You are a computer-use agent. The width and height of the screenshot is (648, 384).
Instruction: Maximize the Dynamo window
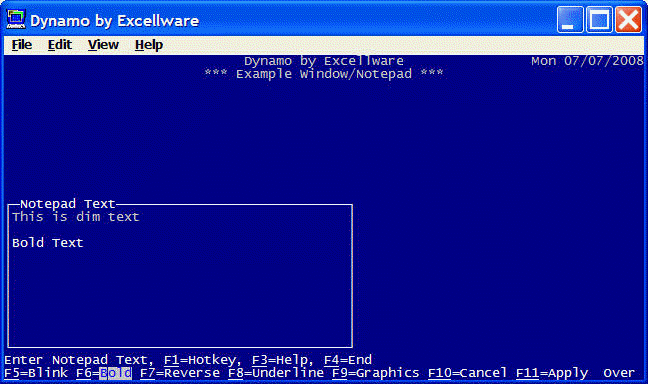[x=599, y=19]
